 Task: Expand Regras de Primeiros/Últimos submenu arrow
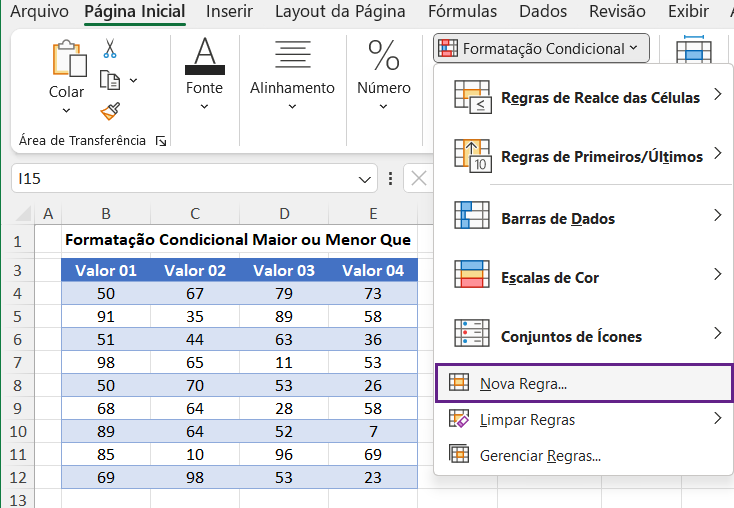tap(718, 154)
